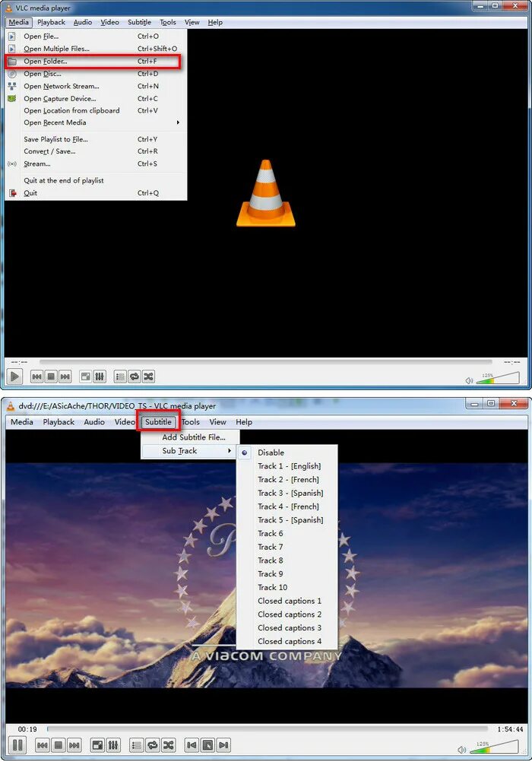The width and height of the screenshot is (532, 762).
Task: Click VLC cone icon in the DVD window title bar
Action: tap(11, 406)
